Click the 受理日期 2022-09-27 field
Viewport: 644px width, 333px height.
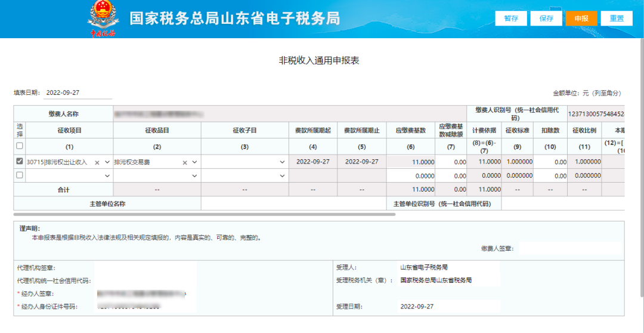click(x=448, y=306)
